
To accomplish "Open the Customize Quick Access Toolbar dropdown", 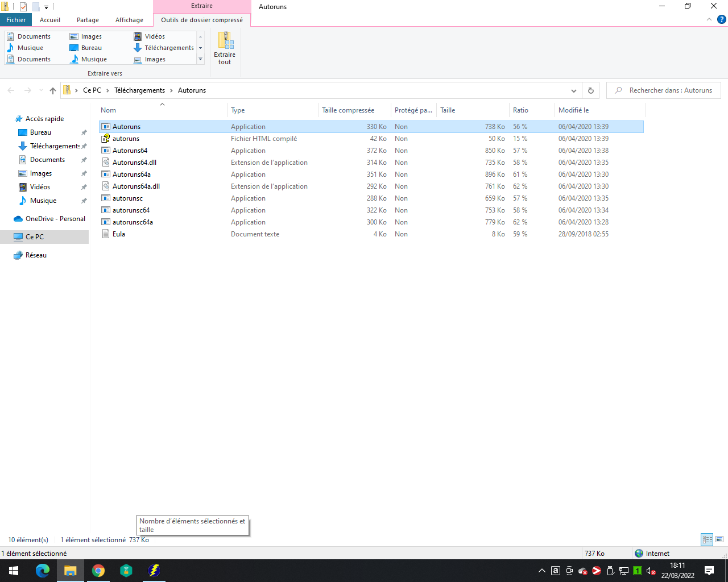I will 46,7.
